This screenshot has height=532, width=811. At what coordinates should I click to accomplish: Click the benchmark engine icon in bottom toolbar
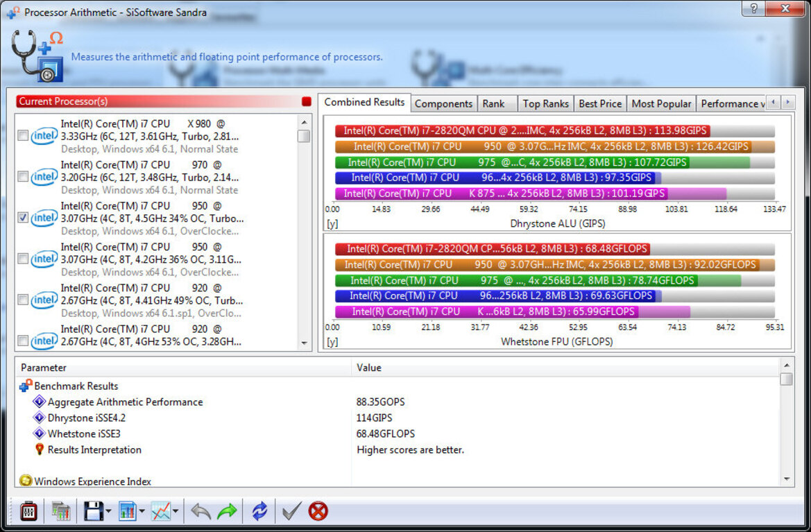click(x=28, y=511)
